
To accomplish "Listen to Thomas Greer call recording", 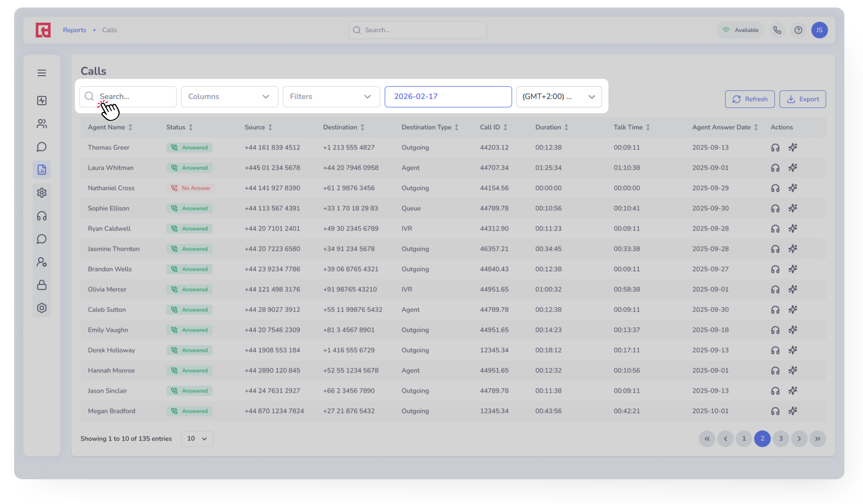I will click(775, 147).
